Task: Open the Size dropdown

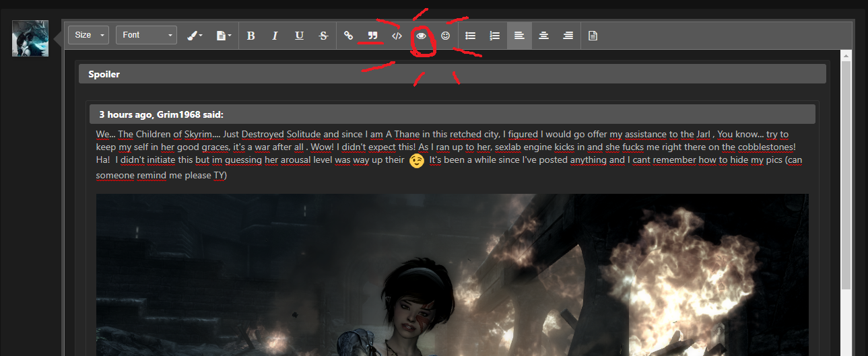Action: coord(88,35)
